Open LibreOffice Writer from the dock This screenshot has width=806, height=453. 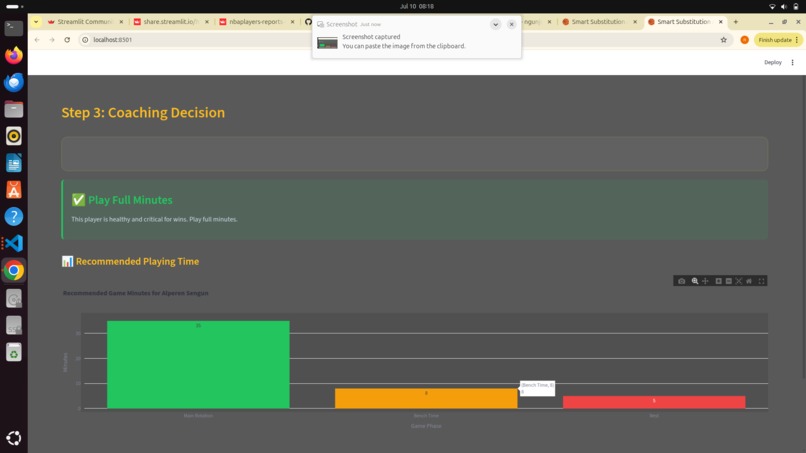pos(14,163)
